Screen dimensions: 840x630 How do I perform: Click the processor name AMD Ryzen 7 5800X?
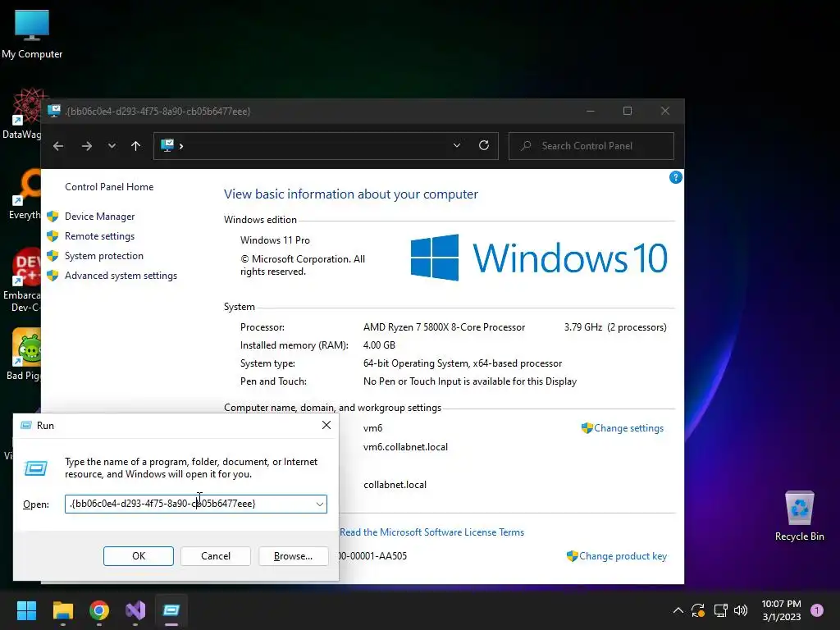pos(444,327)
